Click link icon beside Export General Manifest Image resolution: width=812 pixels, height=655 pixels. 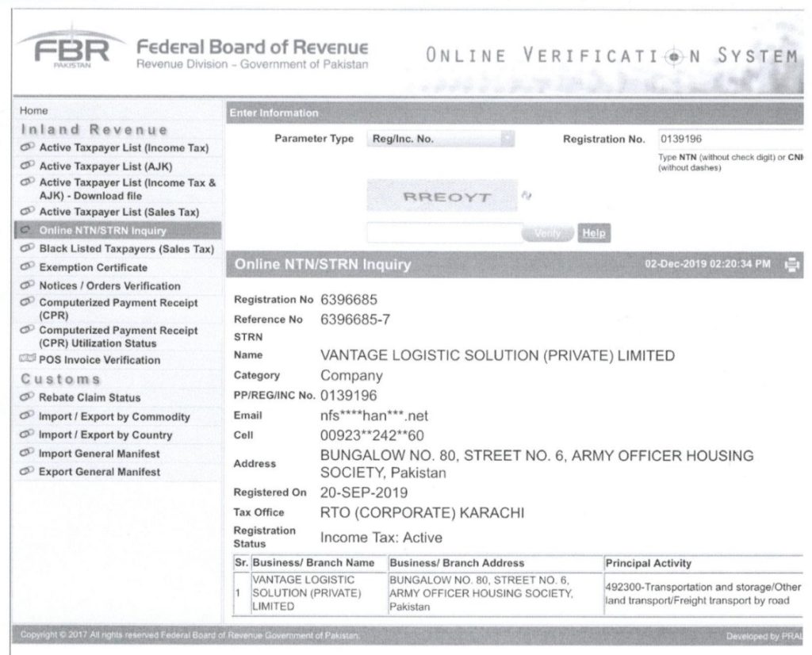pyautogui.click(x=27, y=471)
